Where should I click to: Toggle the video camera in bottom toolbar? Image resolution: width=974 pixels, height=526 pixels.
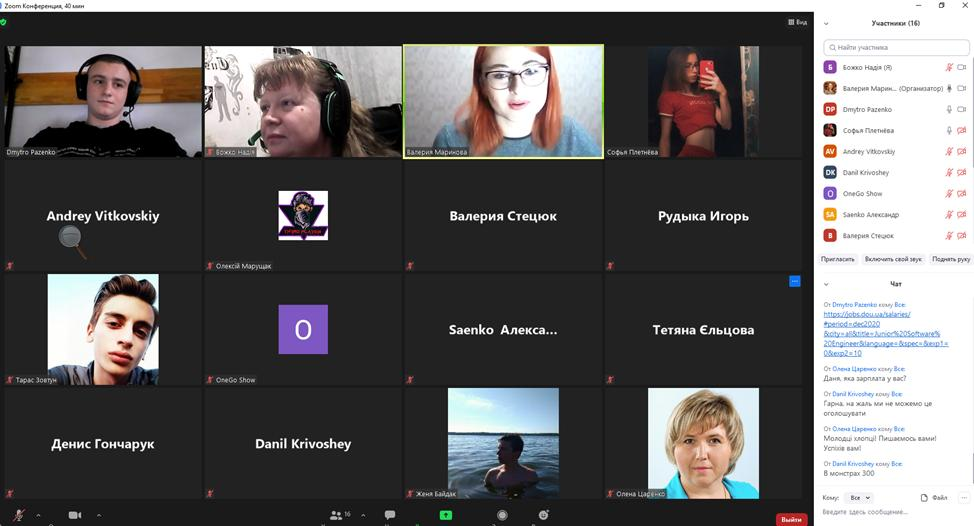[75, 515]
